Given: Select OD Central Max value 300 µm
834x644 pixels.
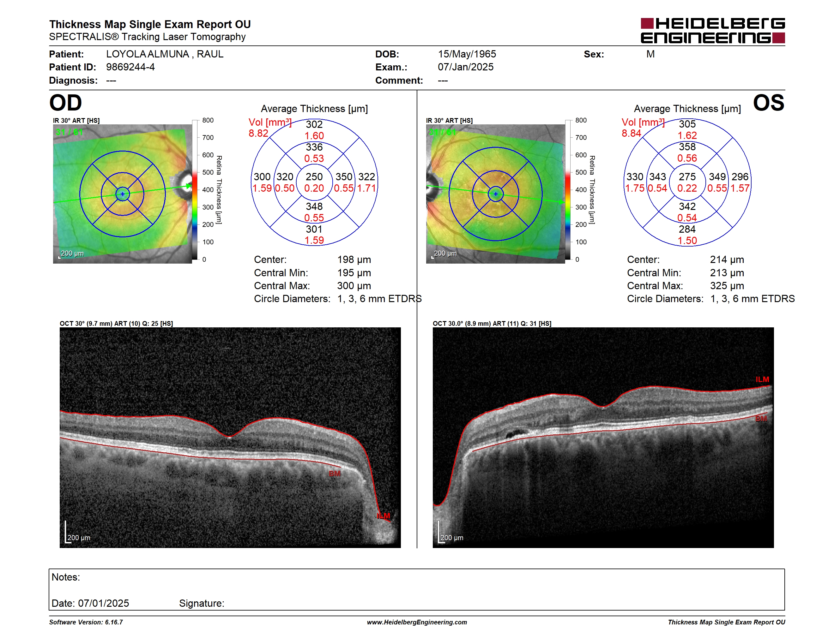Looking at the screenshot, I should 354,286.
